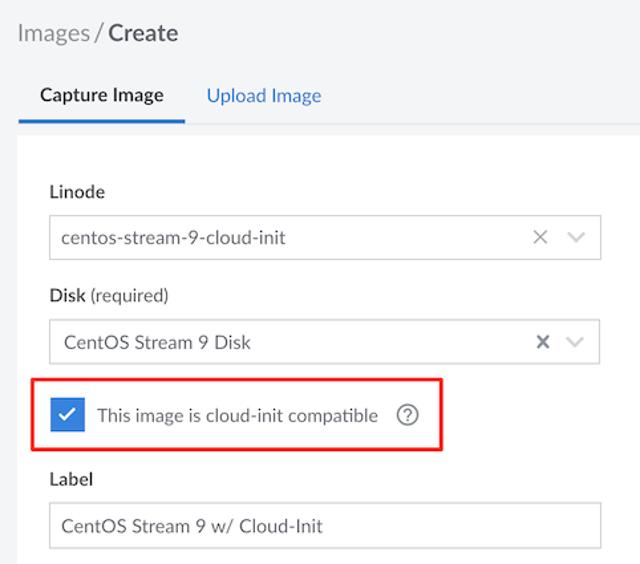Click the 'Linode' field label
The height and width of the screenshot is (564, 640).
coord(76,191)
